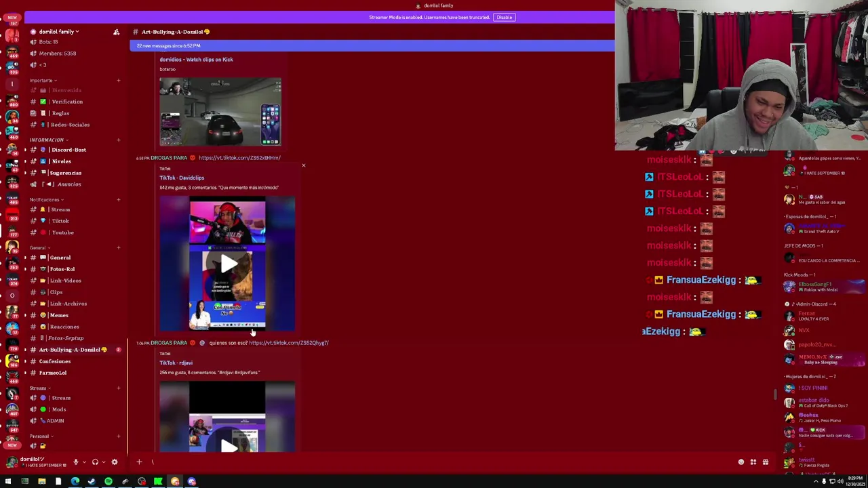Collapse the Personal category
This screenshot has width=868, height=488.
click(40, 436)
